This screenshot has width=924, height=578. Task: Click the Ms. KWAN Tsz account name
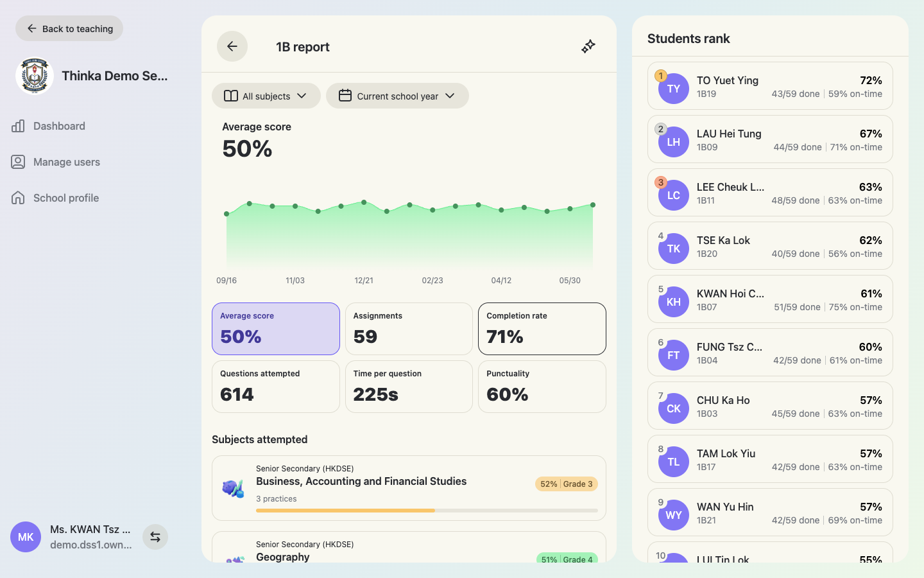90,529
